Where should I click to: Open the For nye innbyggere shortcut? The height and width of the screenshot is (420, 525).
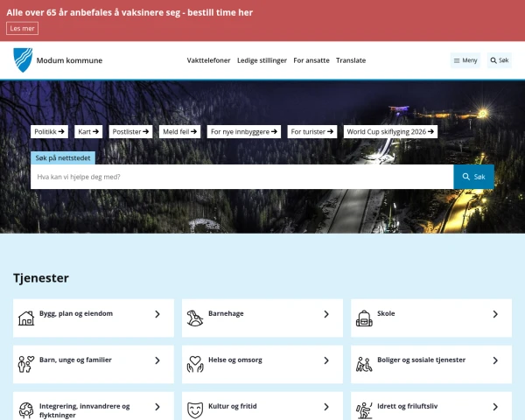click(x=244, y=131)
